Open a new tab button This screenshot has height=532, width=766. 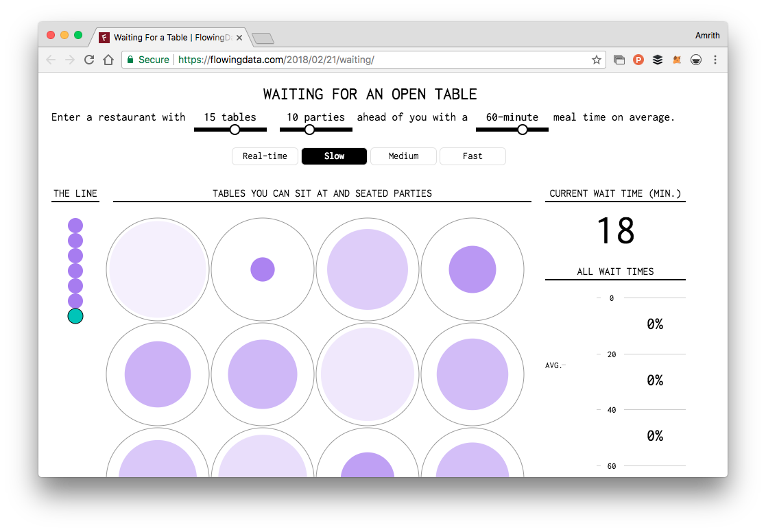263,38
